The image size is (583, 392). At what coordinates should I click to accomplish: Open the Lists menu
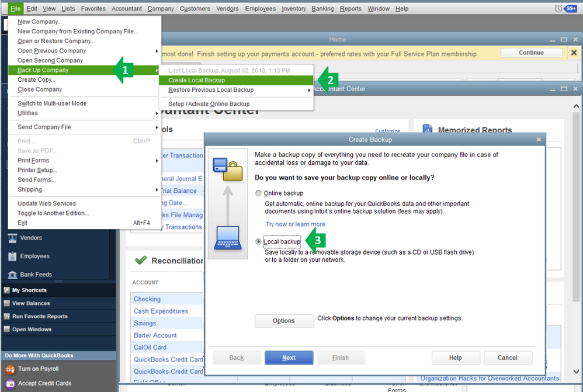(68, 9)
